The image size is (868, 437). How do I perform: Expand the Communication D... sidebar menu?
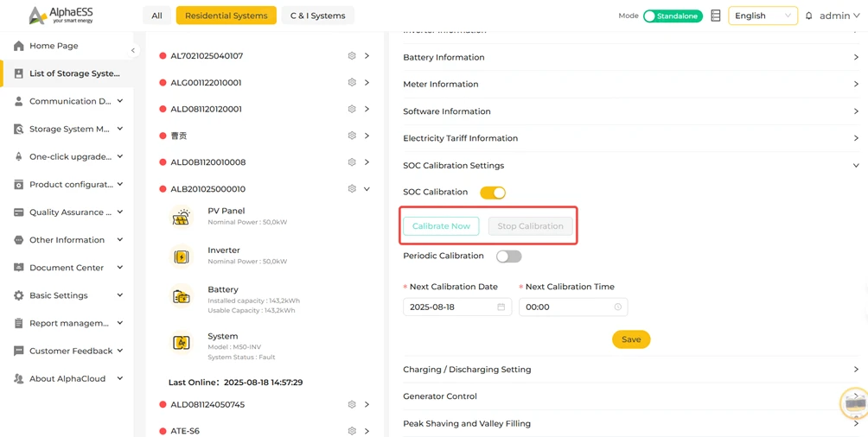[120, 101]
